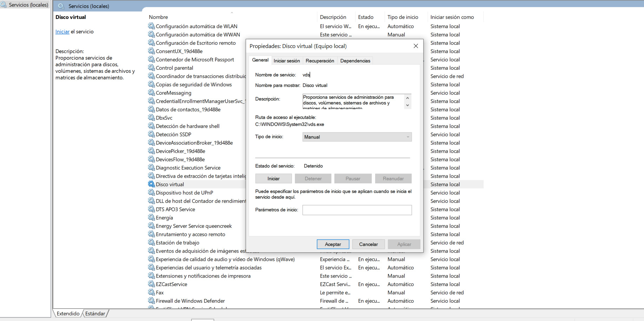
Task: Switch to the Iniciar sesión tab
Action: [x=286, y=61]
